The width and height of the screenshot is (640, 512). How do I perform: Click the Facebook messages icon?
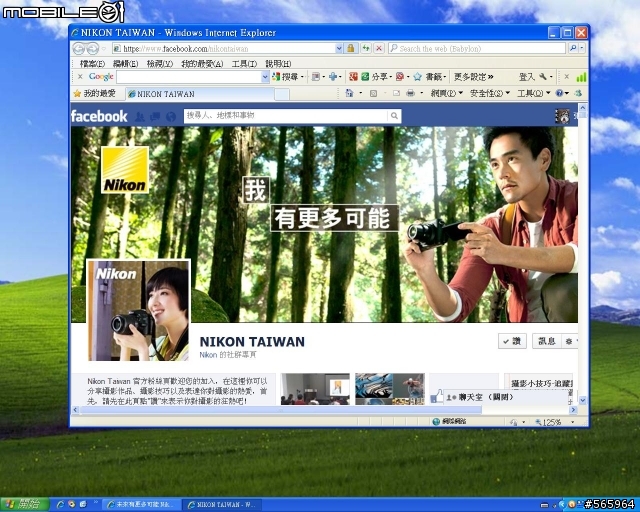[155, 117]
